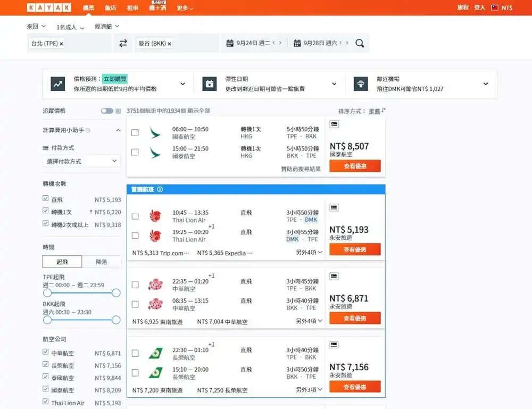Expand 另外3項 on 長榮航空 result

click(x=309, y=390)
